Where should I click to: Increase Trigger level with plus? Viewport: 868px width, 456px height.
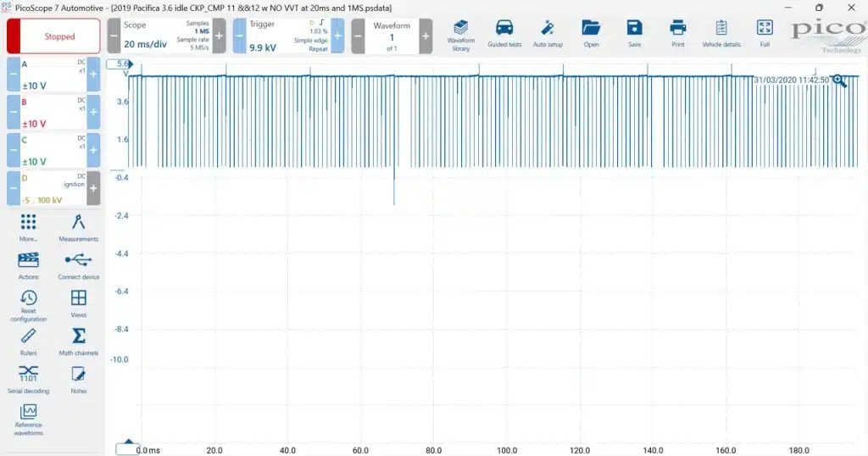click(x=337, y=36)
